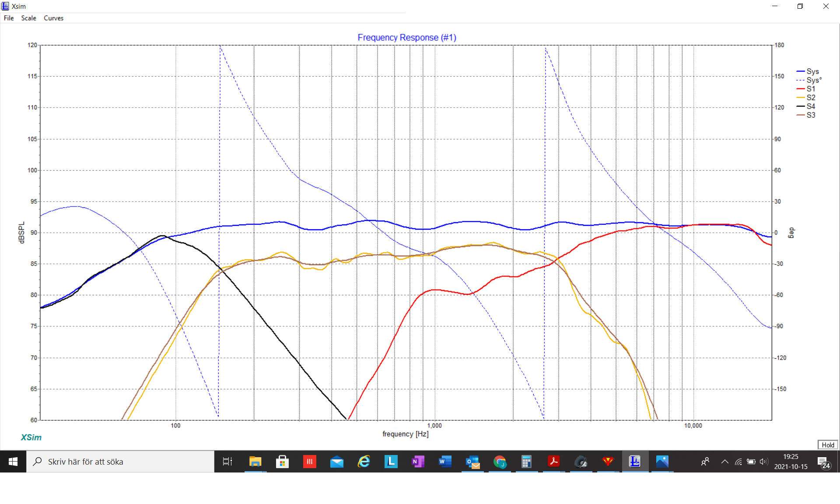
Task: Open the blue L app from taskbar
Action: (391, 462)
